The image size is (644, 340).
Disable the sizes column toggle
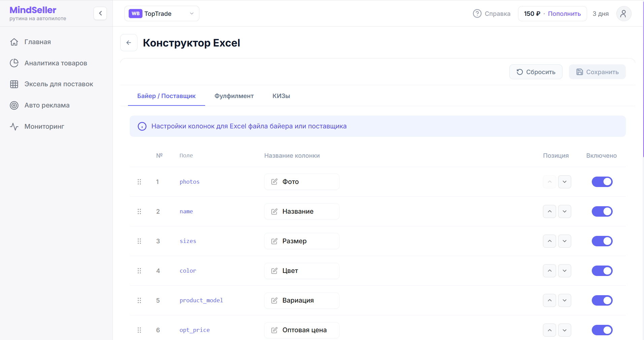pos(602,241)
